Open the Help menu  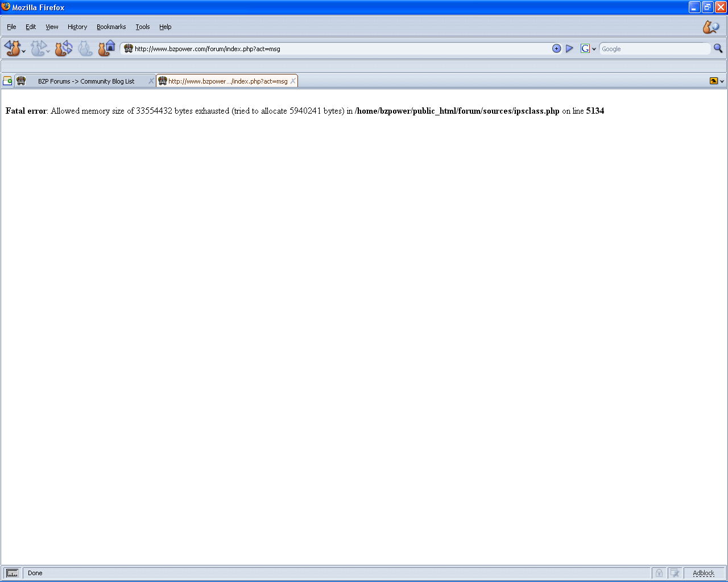point(166,27)
